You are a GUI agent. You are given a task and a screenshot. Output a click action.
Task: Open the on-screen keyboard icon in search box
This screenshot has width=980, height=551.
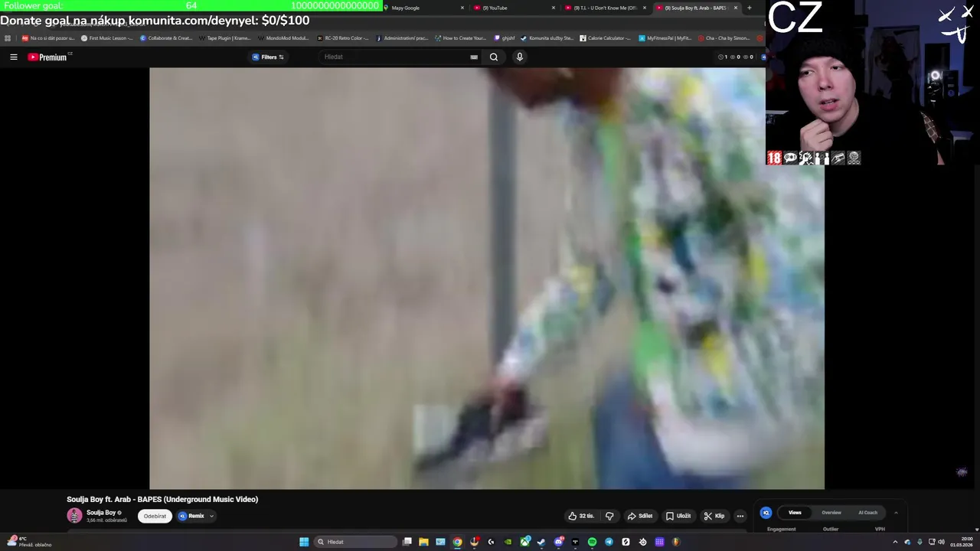point(474,57)
